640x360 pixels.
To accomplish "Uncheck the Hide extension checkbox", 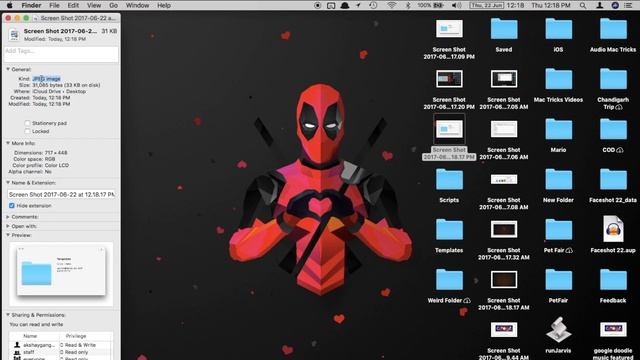I will click(11, 206).
